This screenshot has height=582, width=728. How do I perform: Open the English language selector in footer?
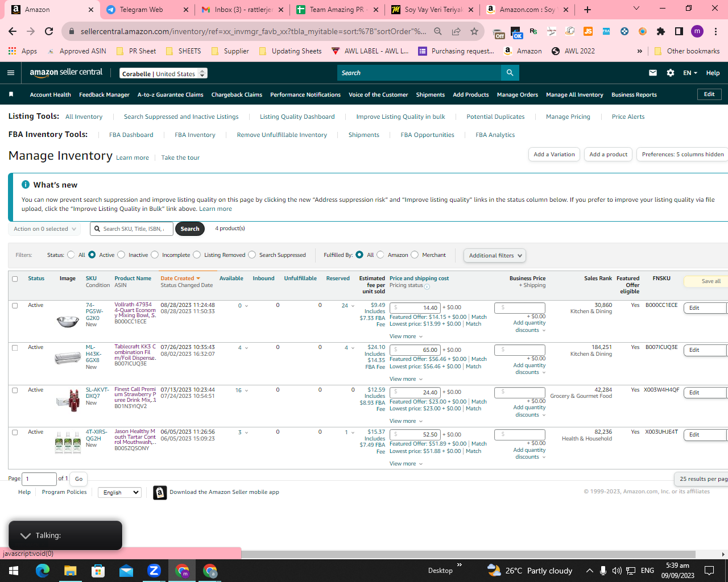point(119,492)
